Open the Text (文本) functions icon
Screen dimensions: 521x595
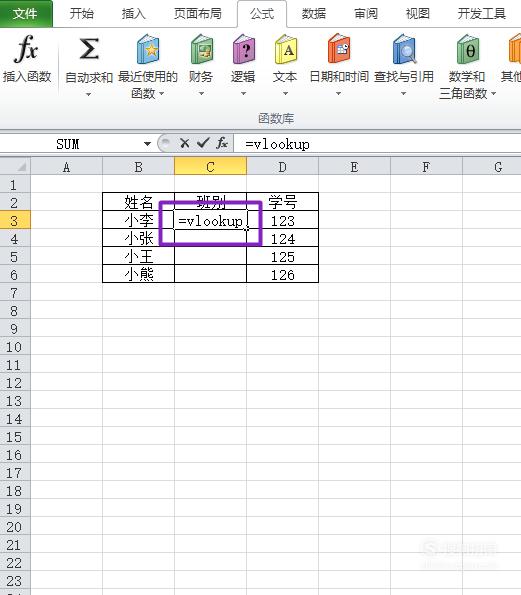coord(285,49)
